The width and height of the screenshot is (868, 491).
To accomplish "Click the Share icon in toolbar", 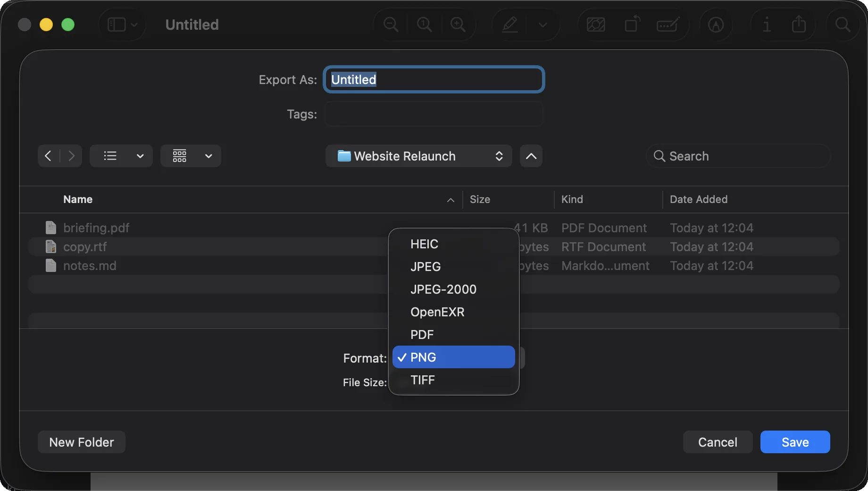I will [799, 24].
